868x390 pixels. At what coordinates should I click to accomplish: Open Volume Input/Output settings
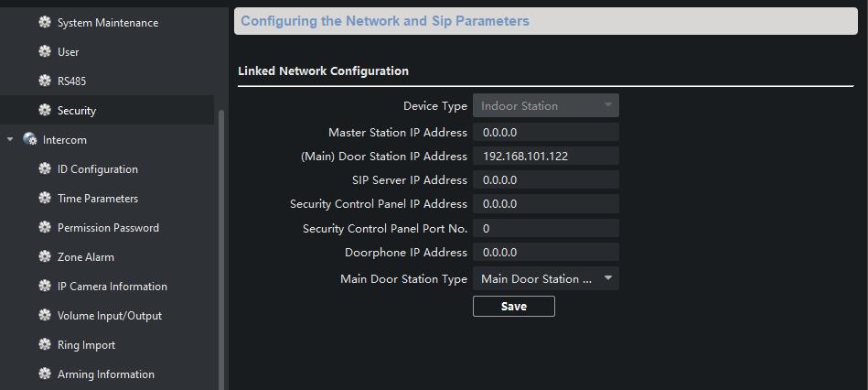pos(109,315)
